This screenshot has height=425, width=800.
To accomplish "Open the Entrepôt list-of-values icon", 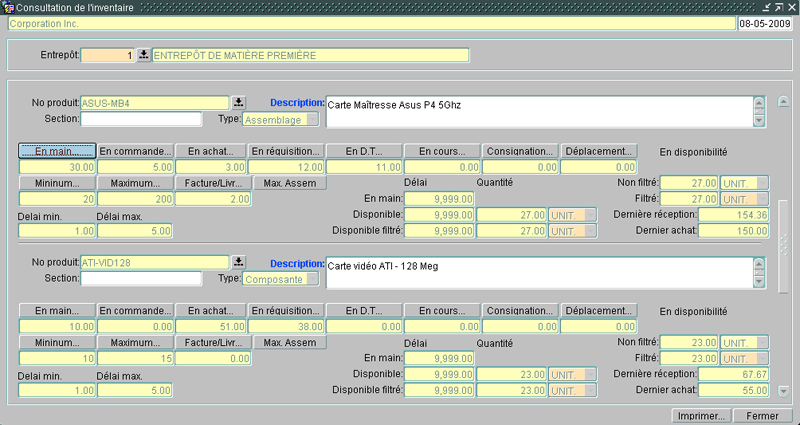I will 143,56.
